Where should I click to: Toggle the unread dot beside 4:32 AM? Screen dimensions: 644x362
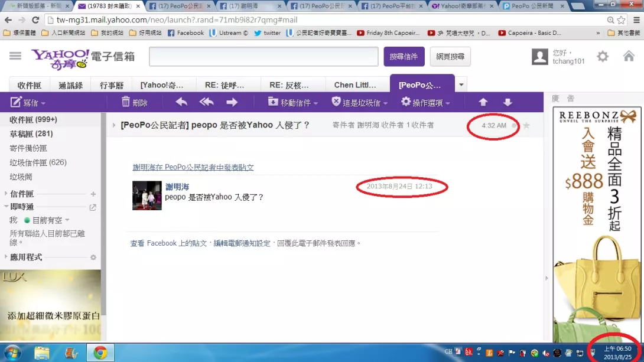(514, 125)
